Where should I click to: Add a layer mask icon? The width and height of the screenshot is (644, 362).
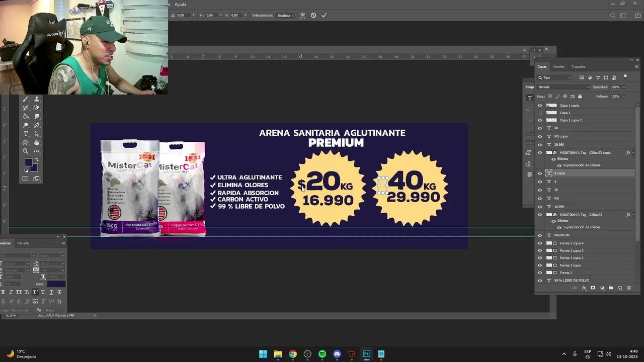[593, 288]
